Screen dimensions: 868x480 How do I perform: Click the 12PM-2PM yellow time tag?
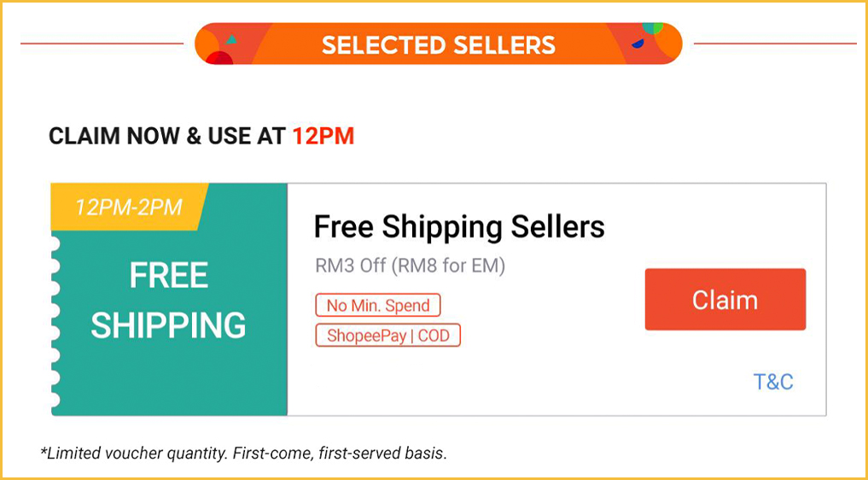click(128, 208)
